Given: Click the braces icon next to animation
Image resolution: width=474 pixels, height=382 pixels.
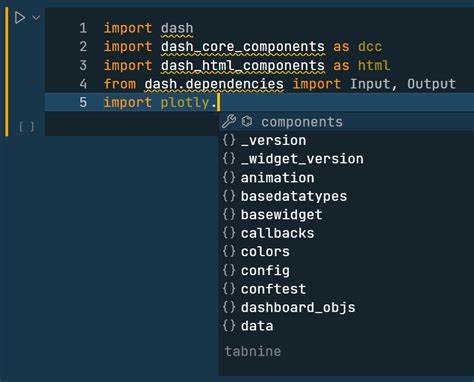Looking at the screenshot, I should (229, 177).
